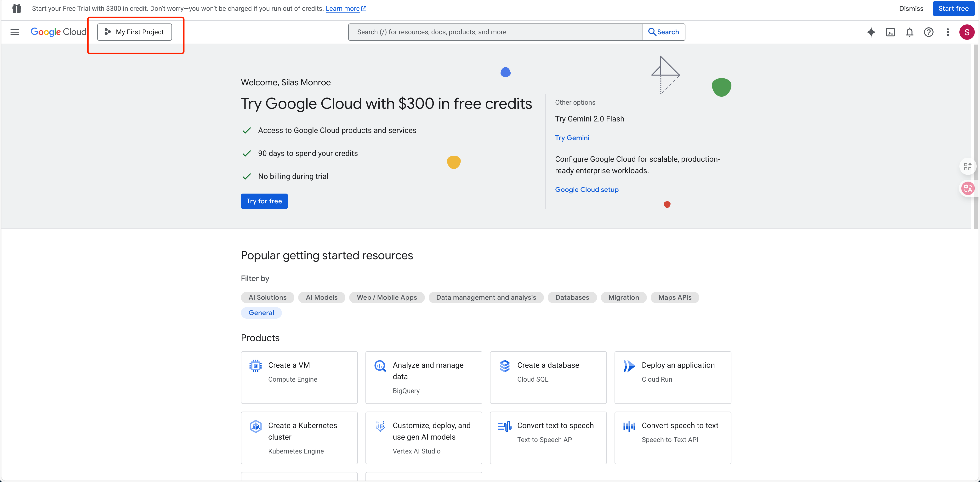Click the Text-to-Speech API icon
Viewport: 980px width, 482px height.
pos(504,426)
